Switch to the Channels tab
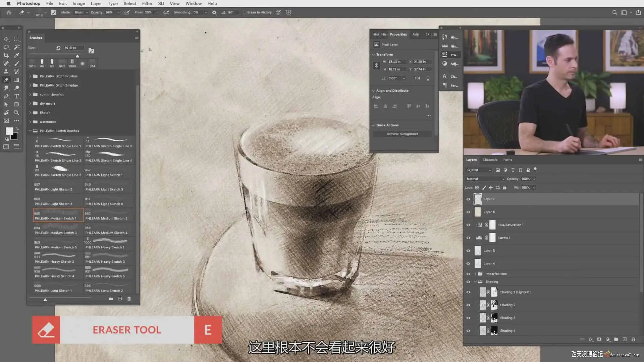The image size is (644, 362). tap(490, 160)
